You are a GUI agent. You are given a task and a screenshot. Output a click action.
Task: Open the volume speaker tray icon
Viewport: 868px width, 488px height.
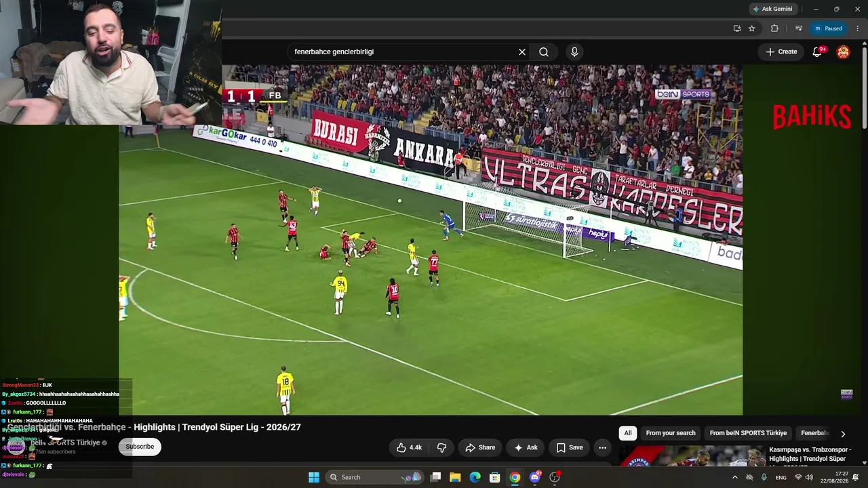pos(809,477)
